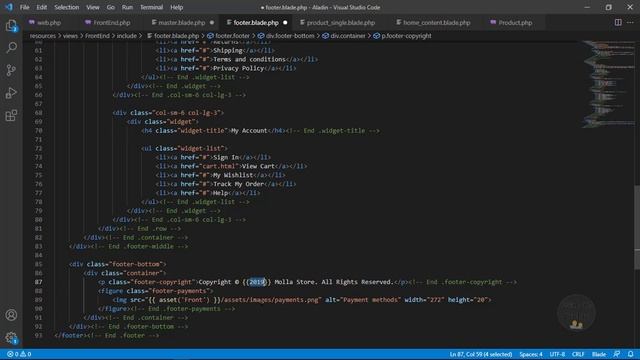
Task: Open the File menu
Action: (24, 7)
